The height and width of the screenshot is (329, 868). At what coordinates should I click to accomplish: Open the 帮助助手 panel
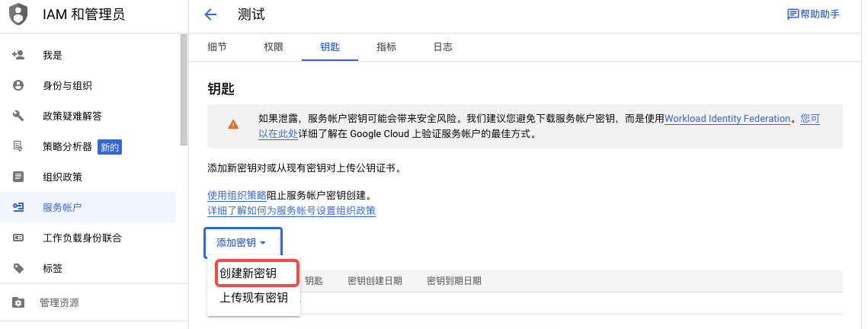(812, 14)
